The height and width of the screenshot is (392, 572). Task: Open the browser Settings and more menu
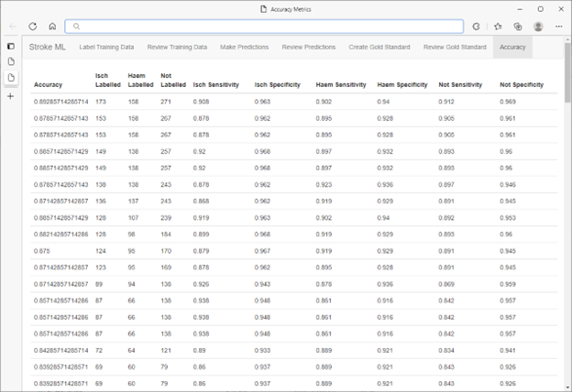558,27
